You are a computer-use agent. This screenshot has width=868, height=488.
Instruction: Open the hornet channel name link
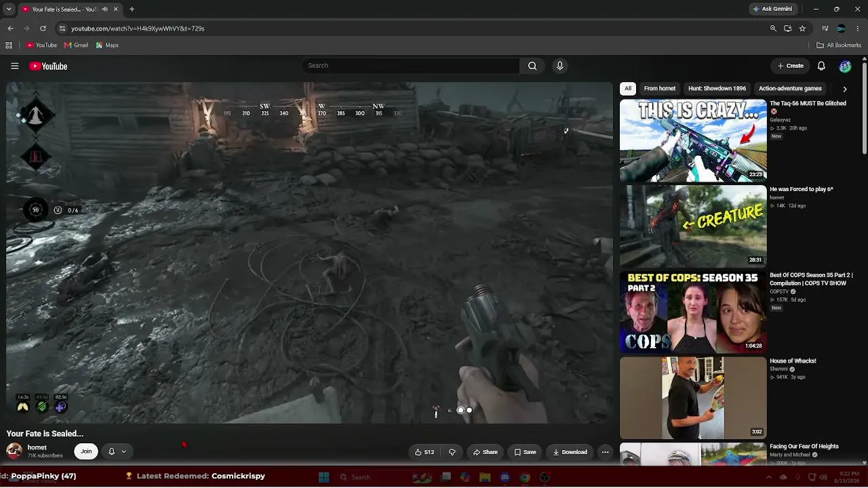pos(37,447)
